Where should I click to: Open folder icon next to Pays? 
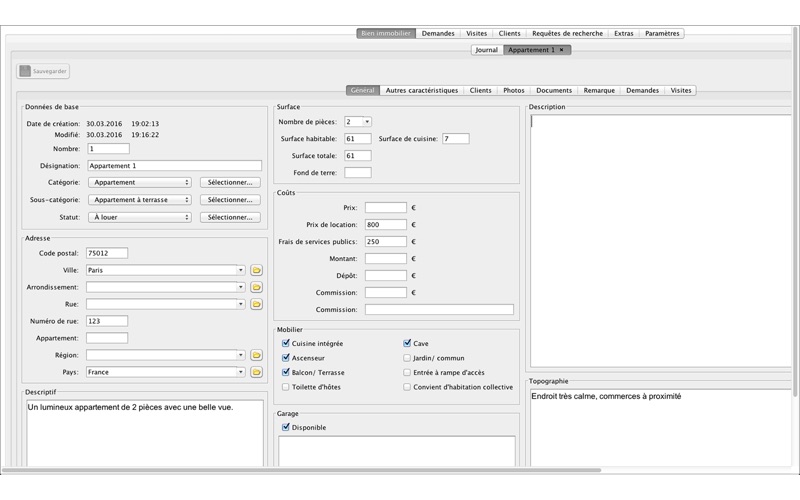[256, 372]
